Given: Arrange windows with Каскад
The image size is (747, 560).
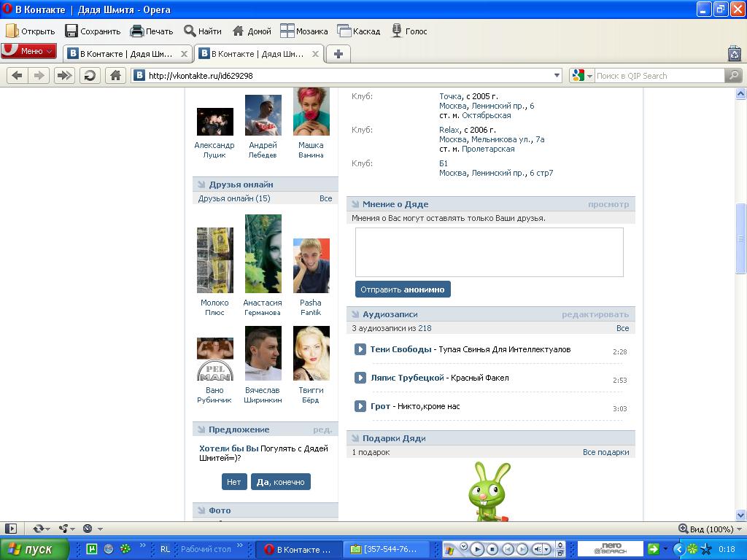Looking at the screenshot, I should point(358,31).
